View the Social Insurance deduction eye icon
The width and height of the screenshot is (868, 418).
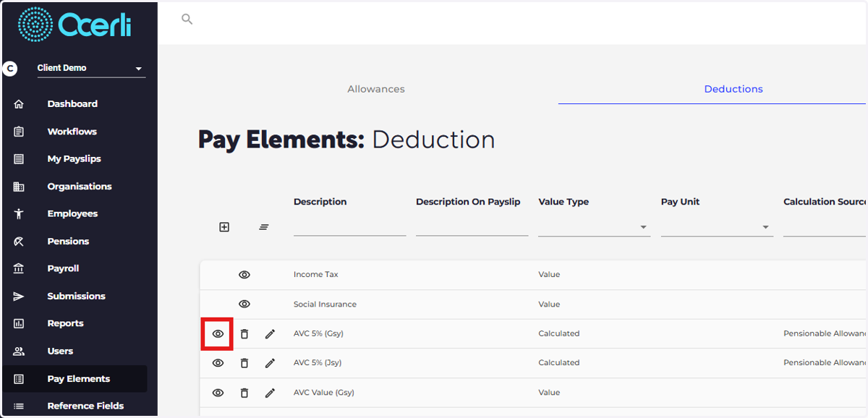(244, 304)
